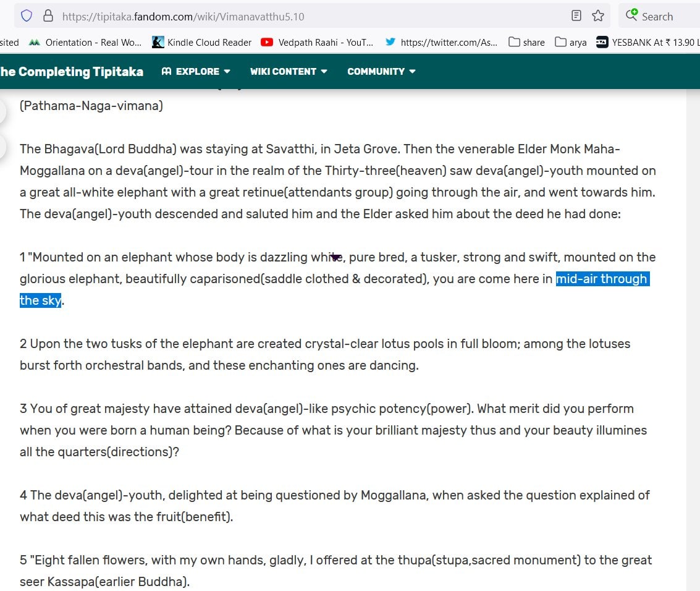The height and width of the screenshot is (591, 700).
Task: Click the shield tracking protection icon
Action: pyautogui.click(x=27, y=16)
